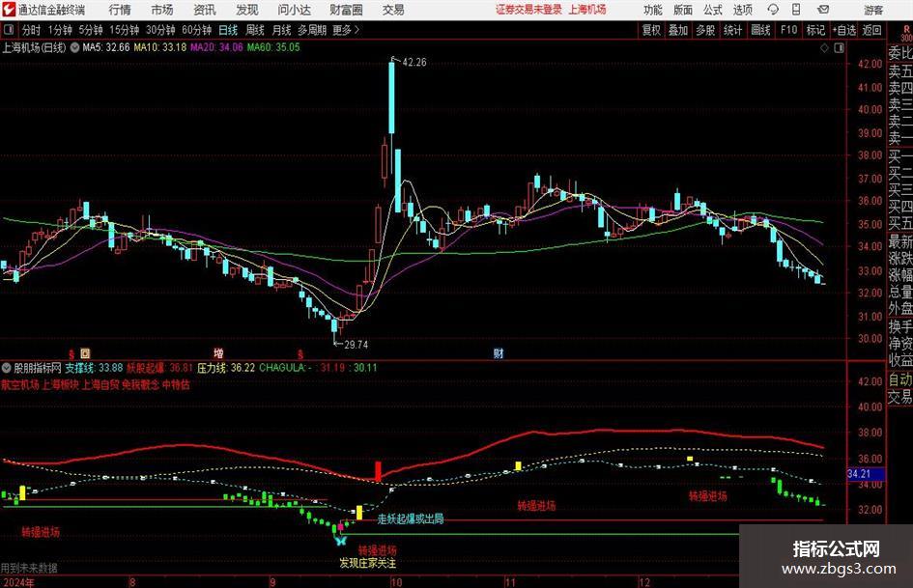Image resolution: width=913 pixels, height=588 pixels.
Task: Open the 发现 menu
Action: click(x=247, y=10)
